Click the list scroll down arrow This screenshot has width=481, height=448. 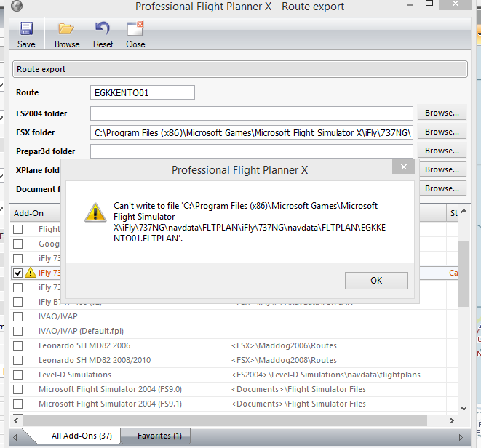click(x=464, y=409)
